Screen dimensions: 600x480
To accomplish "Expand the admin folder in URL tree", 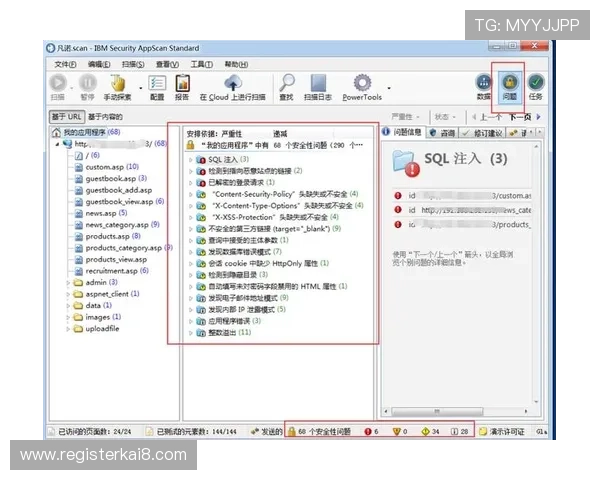I will click(68, 282).
